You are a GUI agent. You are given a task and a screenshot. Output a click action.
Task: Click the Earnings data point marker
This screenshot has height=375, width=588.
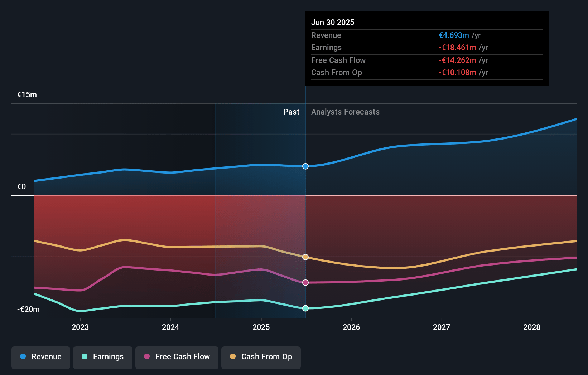point(305,308)
